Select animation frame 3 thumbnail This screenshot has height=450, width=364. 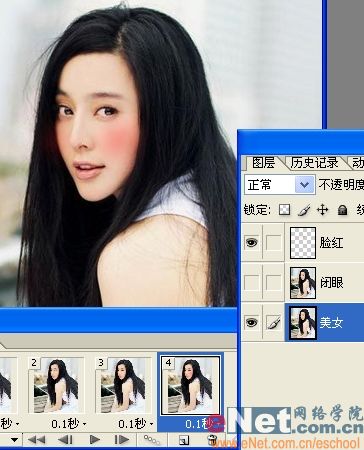pyautogui.click(x=123, y=385)
